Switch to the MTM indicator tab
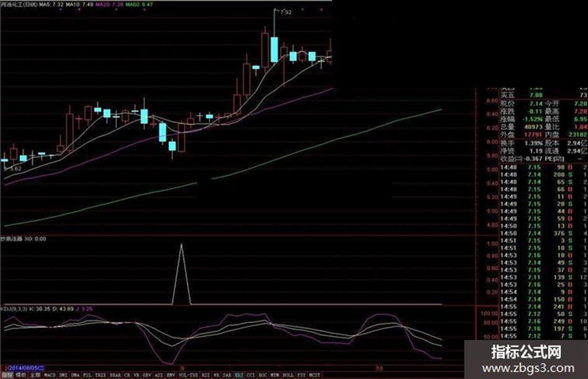Image resolution: width=588 pixels, height=379 pixels. [275, 375]
